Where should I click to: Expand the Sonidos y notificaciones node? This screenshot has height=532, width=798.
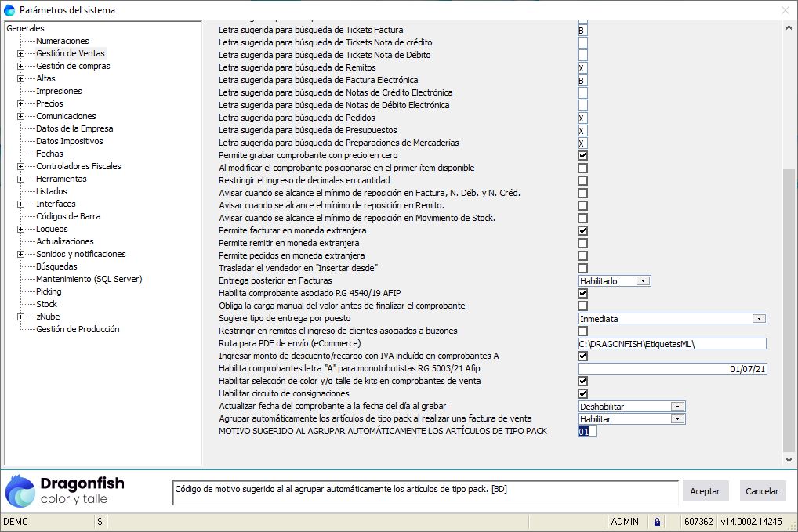20,255
